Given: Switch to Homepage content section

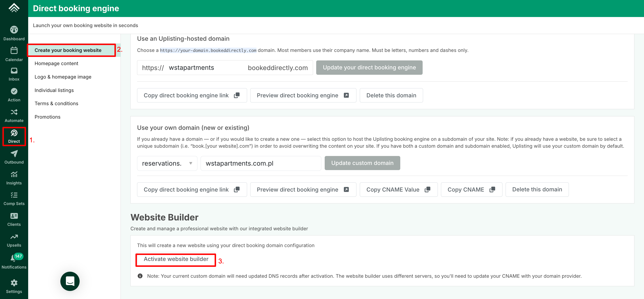Looking at the screenshot, I should [56, 64].
